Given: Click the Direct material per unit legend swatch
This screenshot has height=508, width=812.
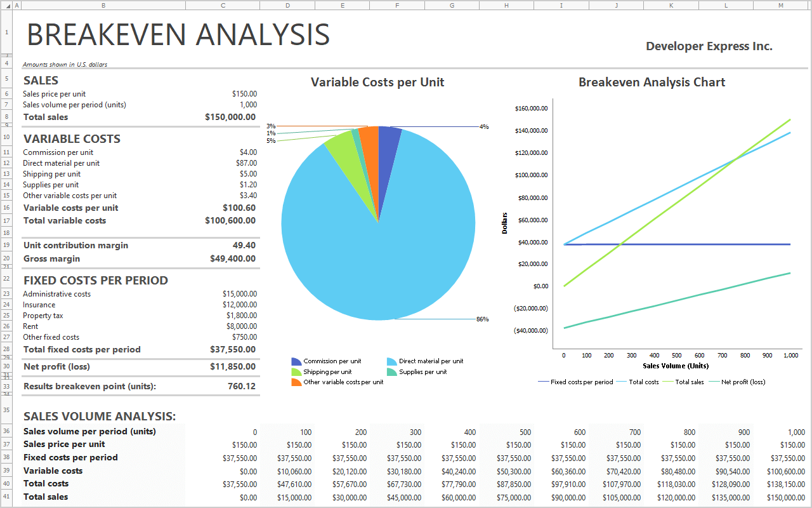Looking at the screenshot, I should coord(392,361).
